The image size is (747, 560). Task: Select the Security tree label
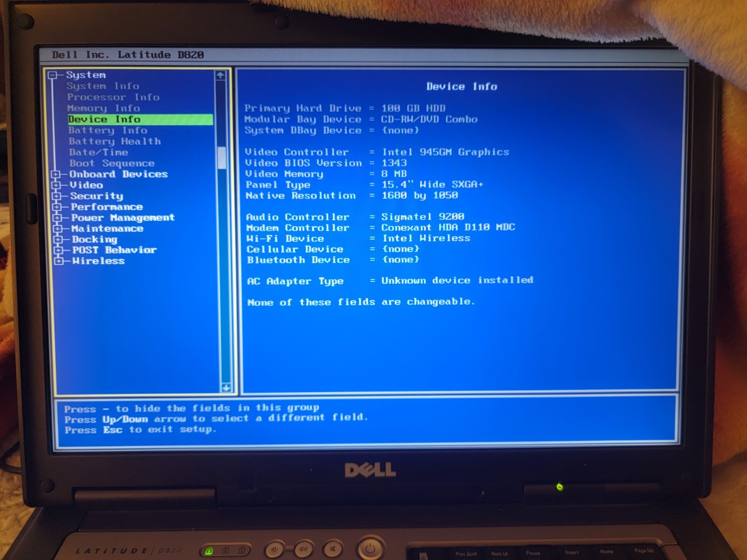97,196
